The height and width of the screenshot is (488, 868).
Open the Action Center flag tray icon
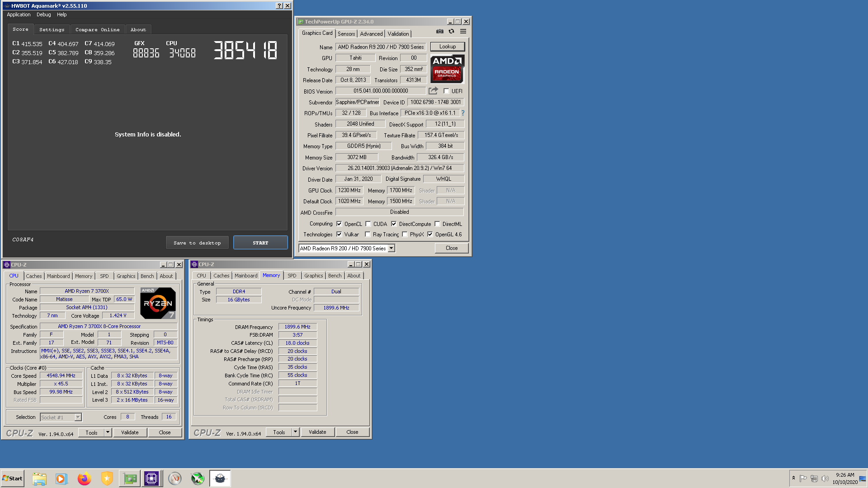pos(803,479)
